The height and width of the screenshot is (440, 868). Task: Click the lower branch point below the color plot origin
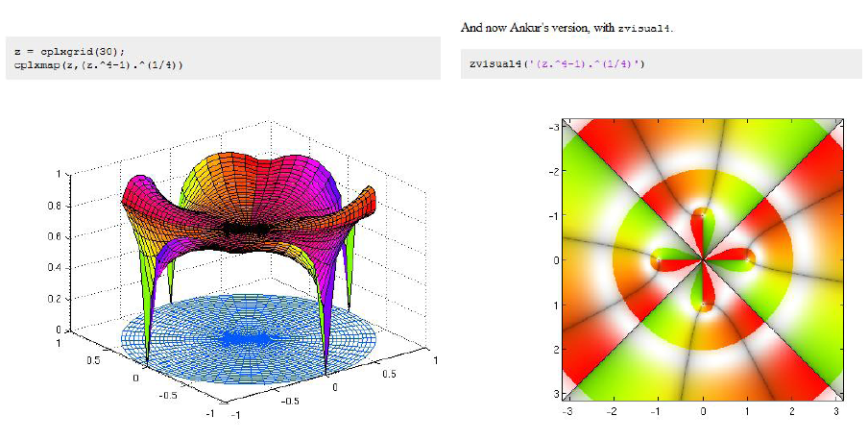tap(703, 305)
